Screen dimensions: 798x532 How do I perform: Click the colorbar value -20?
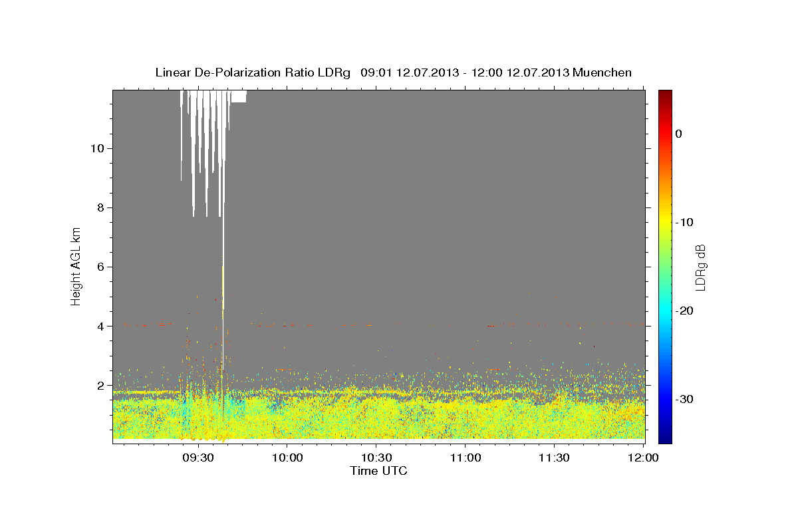point(685,311)
